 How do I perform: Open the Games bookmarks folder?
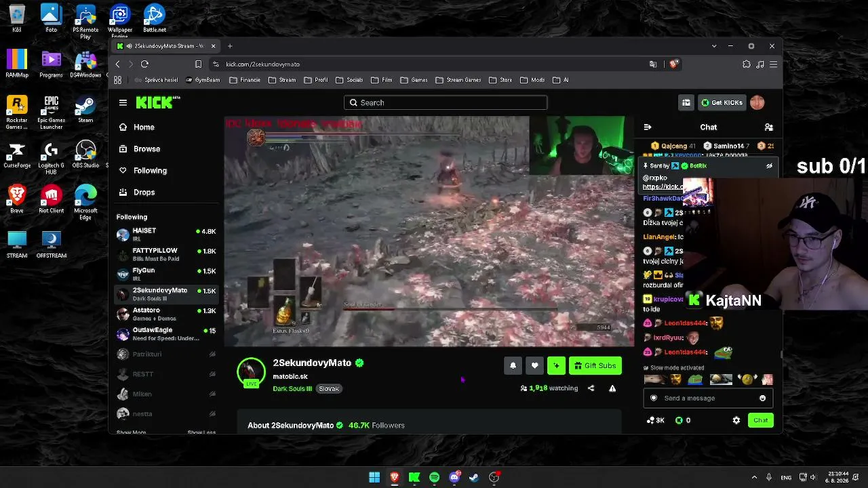[414, 80]
